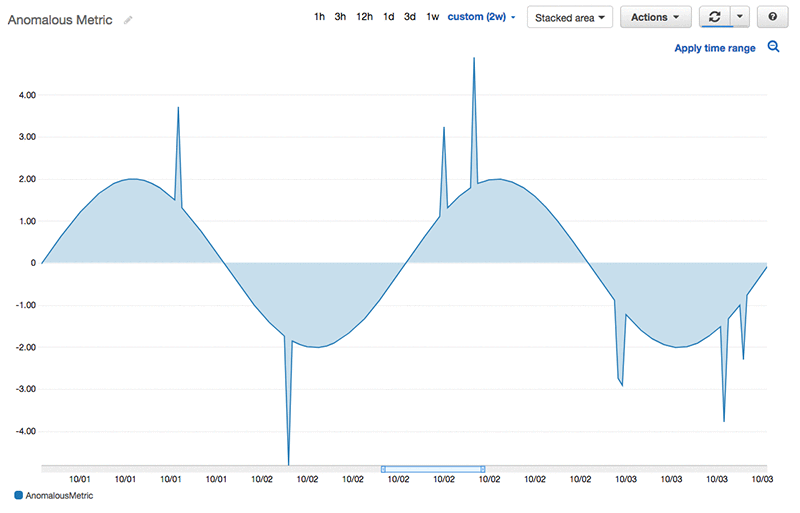Select the 3h time range
This screenshot has height=513, width=800.
tap(340, 17)
